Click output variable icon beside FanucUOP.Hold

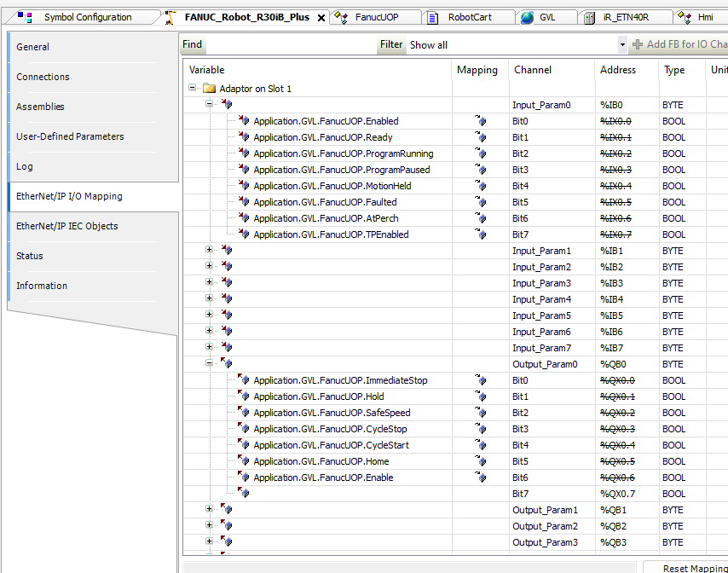point(244,396)
